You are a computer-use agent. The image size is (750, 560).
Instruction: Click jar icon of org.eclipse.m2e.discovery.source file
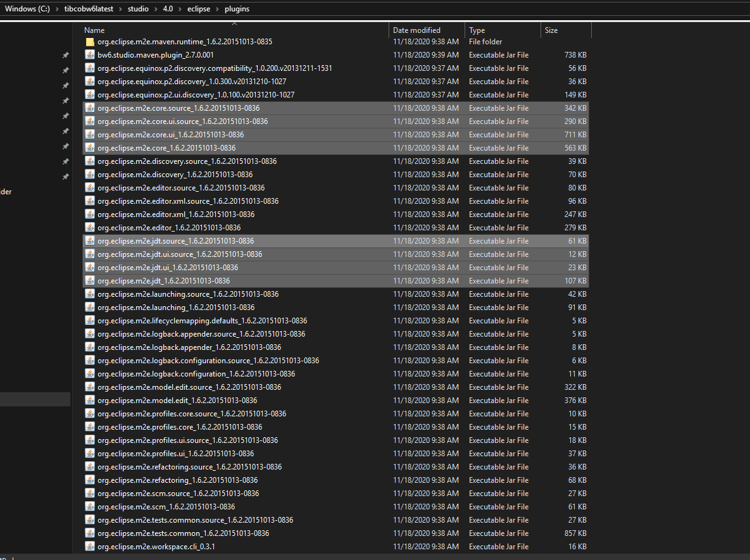click(89, 161)
